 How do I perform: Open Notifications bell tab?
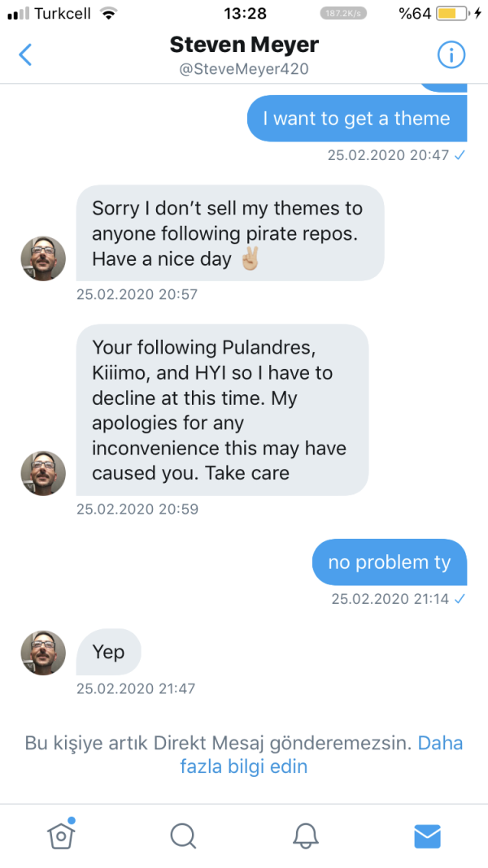click(x=306, y=835)
